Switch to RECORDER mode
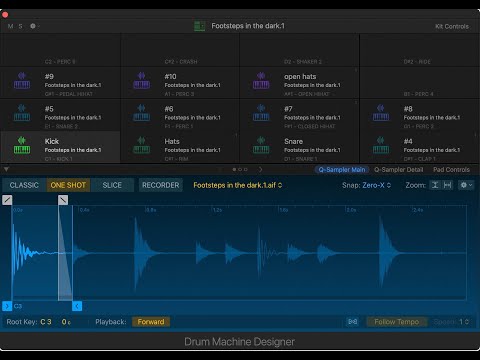480x360 pixels. (161, 185)
